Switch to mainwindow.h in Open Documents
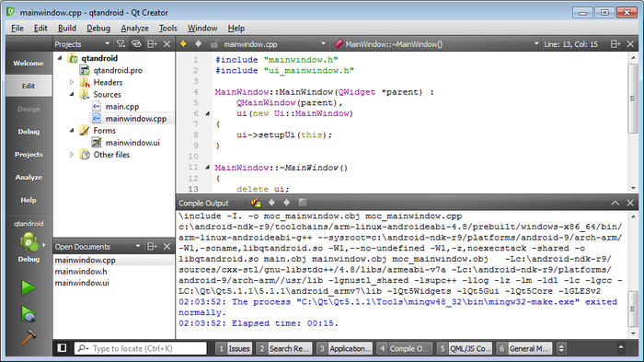644x362 pixels. (x=81, y=272)
